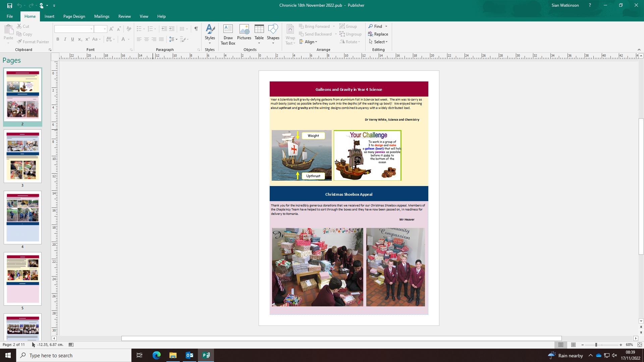Click the Draw Text Box tool
Image resolution: width=644 pixels, height=362 pixels.
228,34
